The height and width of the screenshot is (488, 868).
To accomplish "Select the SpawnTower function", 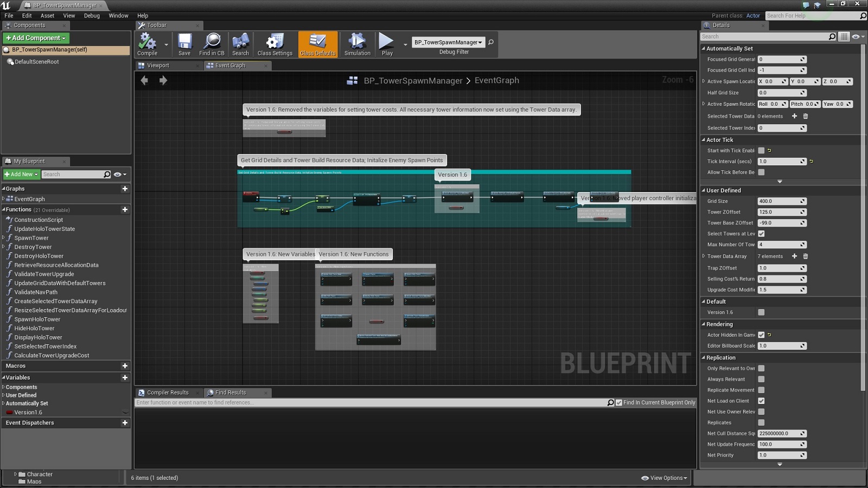I will 31,238.
